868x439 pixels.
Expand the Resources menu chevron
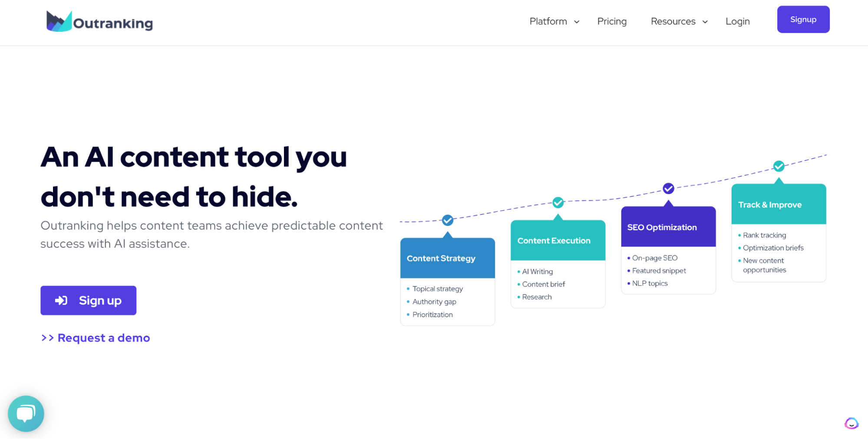[x=705, y=22]
